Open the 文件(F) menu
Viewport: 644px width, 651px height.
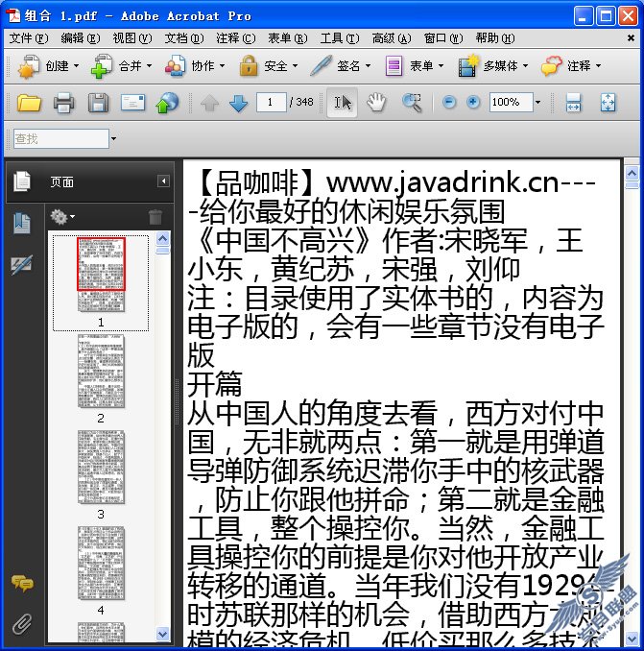point(29,38)
